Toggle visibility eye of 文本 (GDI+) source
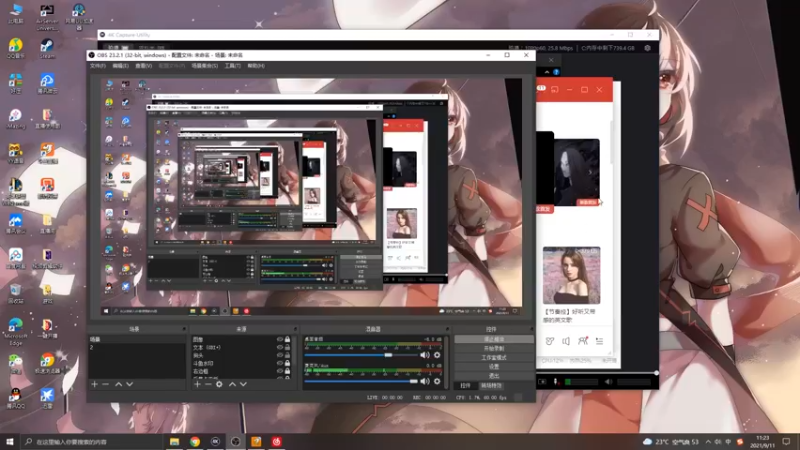800x450 pixels. click(280, 347)
